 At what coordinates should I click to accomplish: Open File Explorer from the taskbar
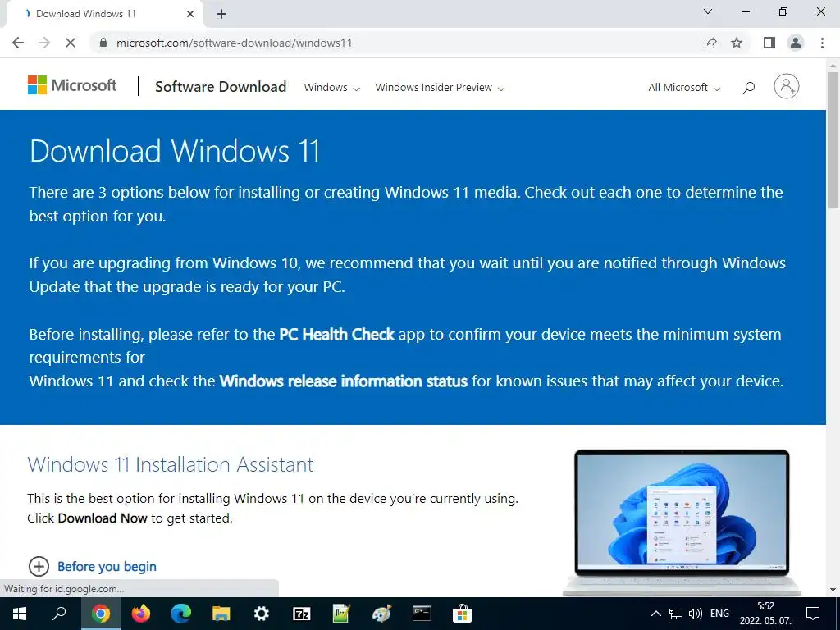pos(221,614)
